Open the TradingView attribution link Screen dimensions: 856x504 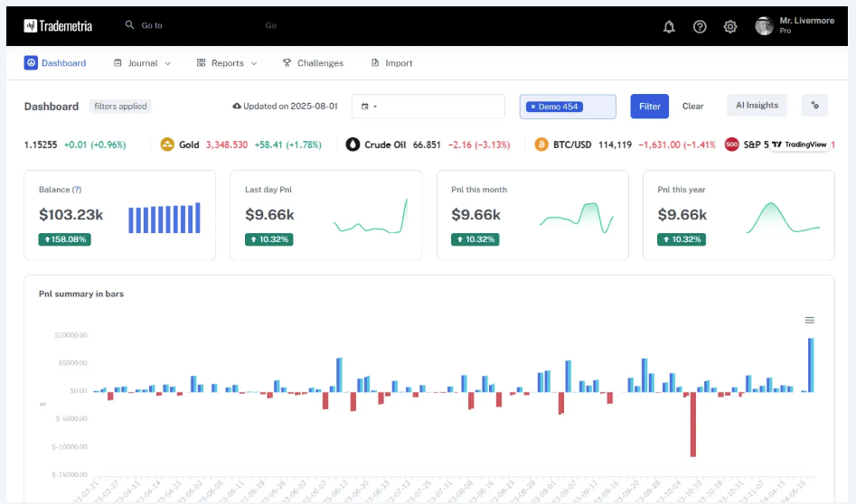coord(799,145)
